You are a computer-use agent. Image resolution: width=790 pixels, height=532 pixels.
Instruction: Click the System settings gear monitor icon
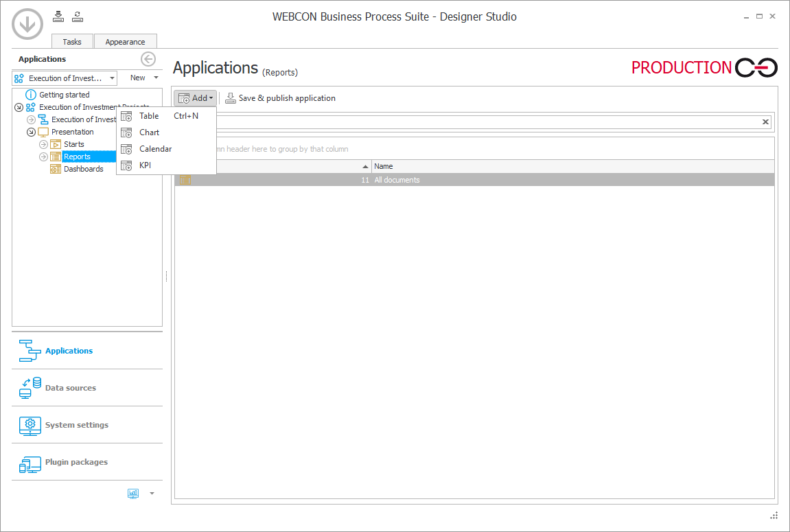coord(30,425)
